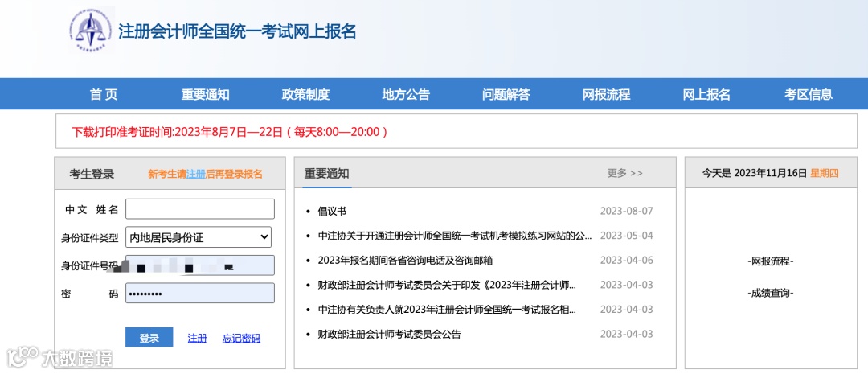
Task: Click the 2023-05-04 date text
Action: (627, 236)
